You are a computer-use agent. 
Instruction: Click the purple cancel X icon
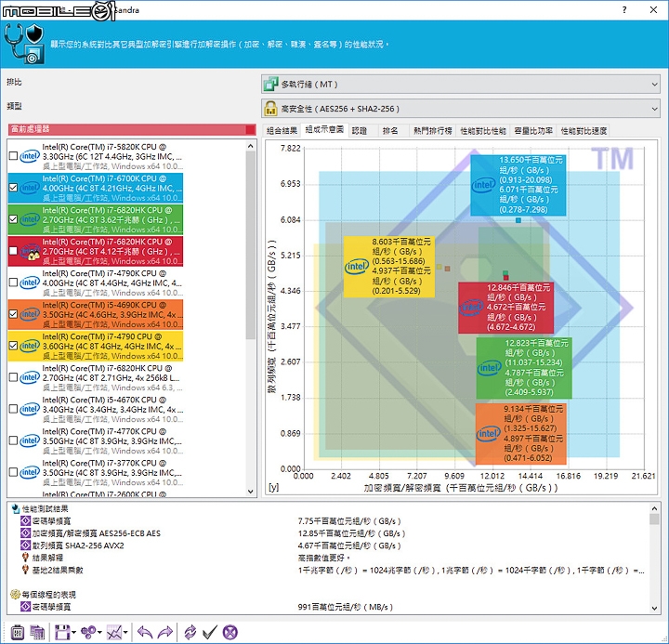[230, 632]
